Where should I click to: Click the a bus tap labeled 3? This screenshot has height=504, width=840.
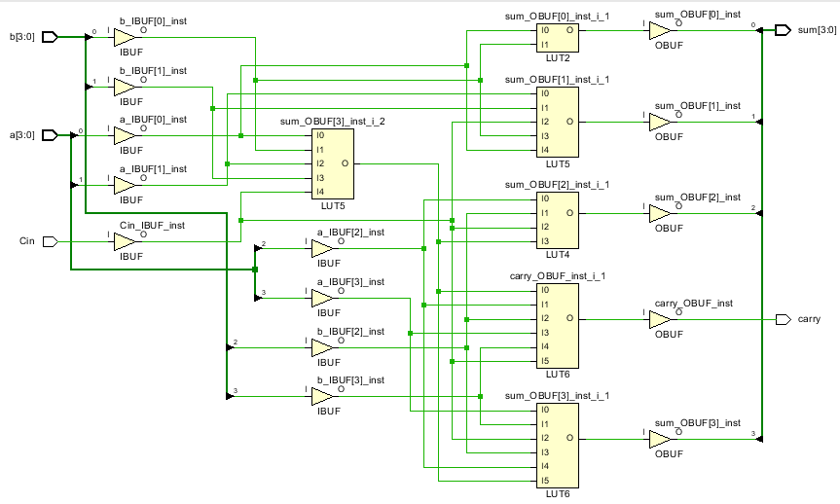(260, 296)
